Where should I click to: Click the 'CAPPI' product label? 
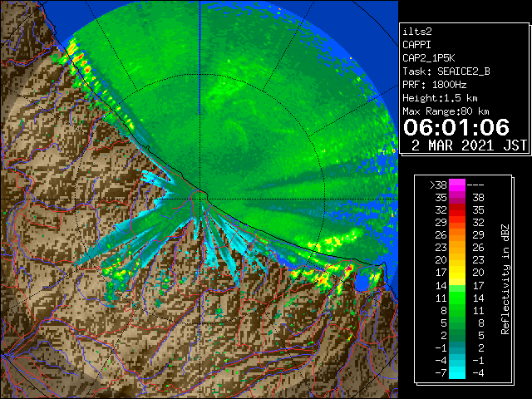(x=416, y=45)
